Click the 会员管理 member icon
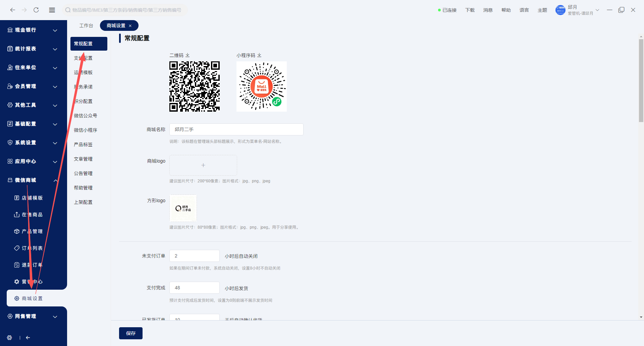Viewport: 644px width, 346px height. coord(10,86)
